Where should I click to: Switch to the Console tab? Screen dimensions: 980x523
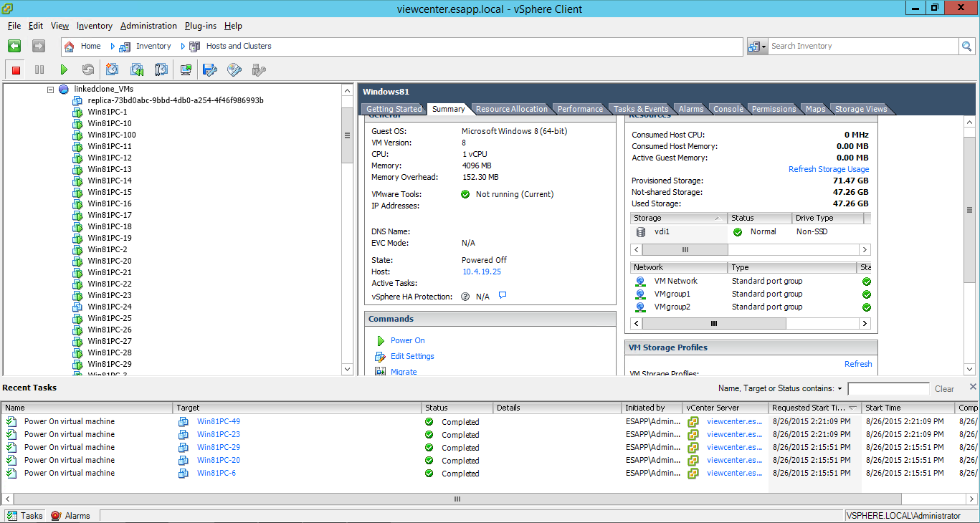pos(728,109)
